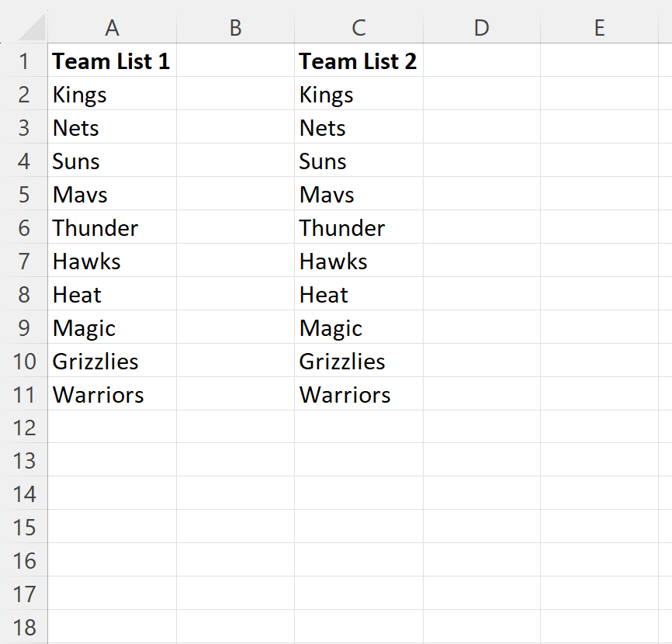
Task: Select row 18 header
Action: (23, 627)
